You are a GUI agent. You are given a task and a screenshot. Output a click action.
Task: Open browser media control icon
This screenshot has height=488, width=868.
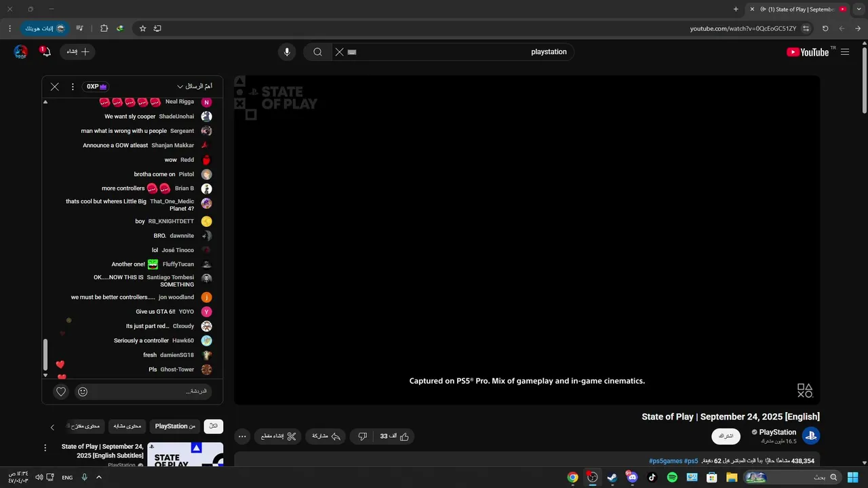(79, 28)
